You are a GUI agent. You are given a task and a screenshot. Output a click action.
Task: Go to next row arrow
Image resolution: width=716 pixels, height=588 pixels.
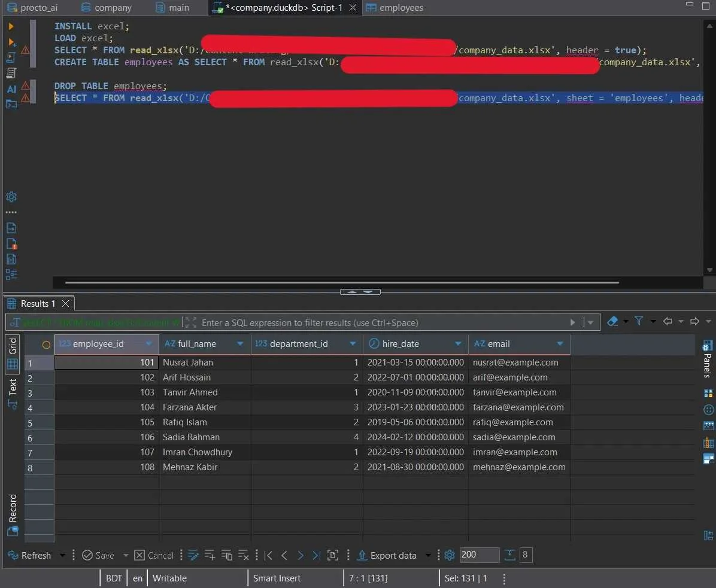click(x=300, y=555)
